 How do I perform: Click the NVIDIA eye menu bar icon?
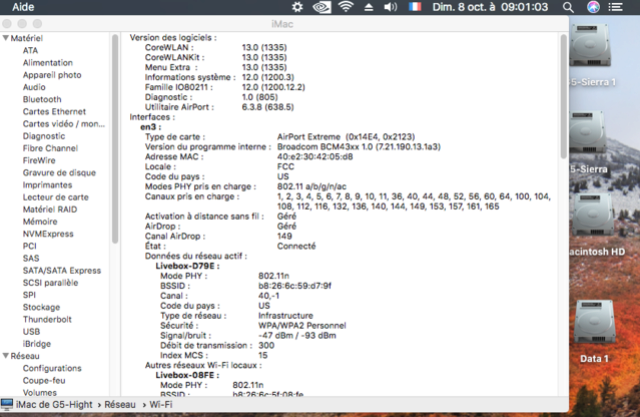322,7
